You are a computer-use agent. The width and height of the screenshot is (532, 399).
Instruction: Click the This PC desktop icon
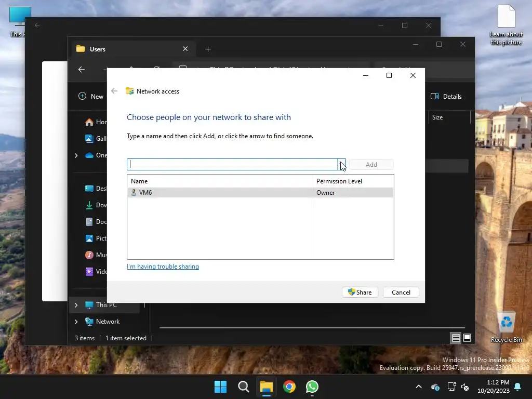(x=17, y=21)
